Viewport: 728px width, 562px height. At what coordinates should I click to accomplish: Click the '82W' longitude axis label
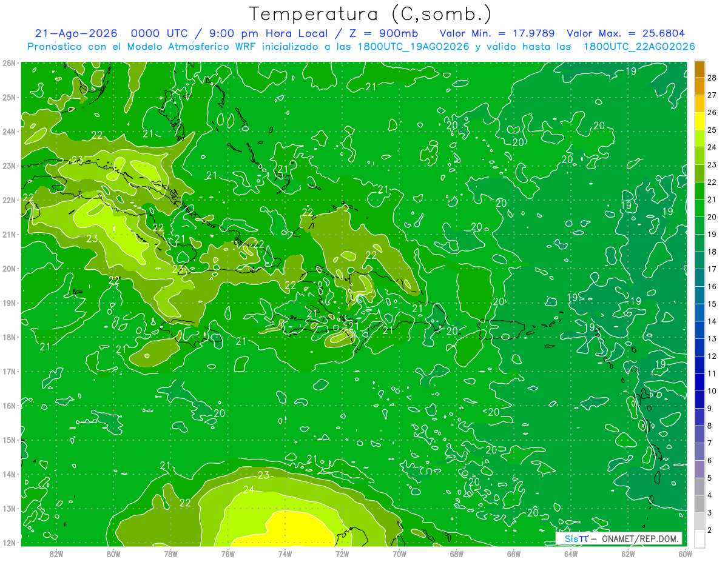[x=56, y=554]
